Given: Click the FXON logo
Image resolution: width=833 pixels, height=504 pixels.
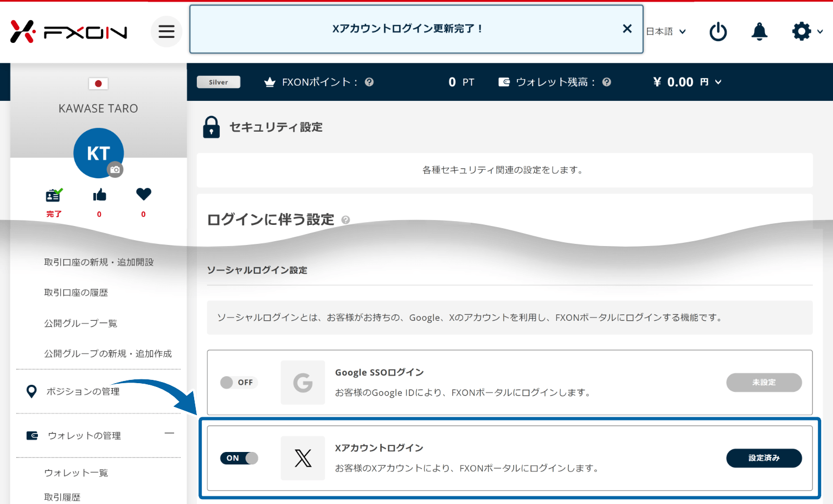Looking at the screenshot, I should point(69,31).
